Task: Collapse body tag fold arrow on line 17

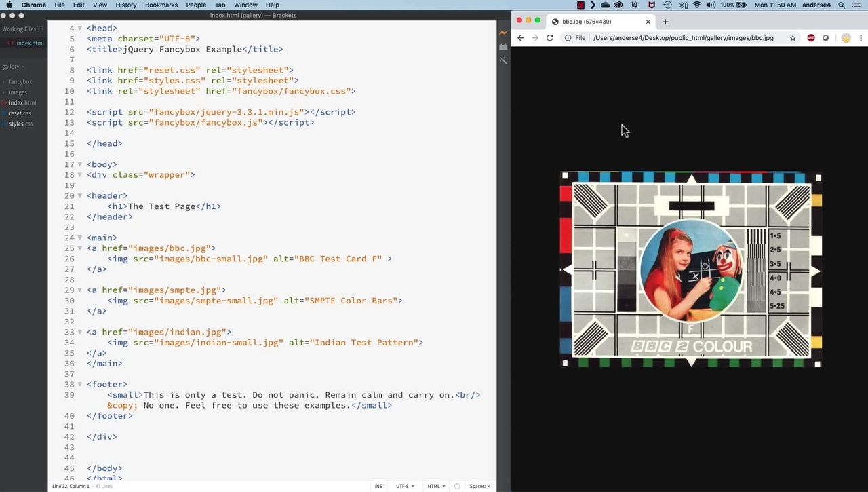Action: pos(80,164)
